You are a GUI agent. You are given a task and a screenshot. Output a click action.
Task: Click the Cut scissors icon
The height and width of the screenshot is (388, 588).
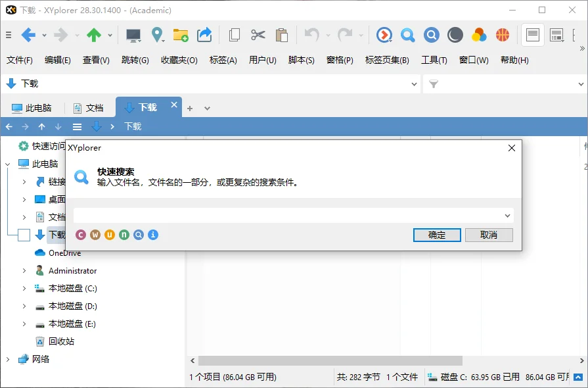pos(258,35)
